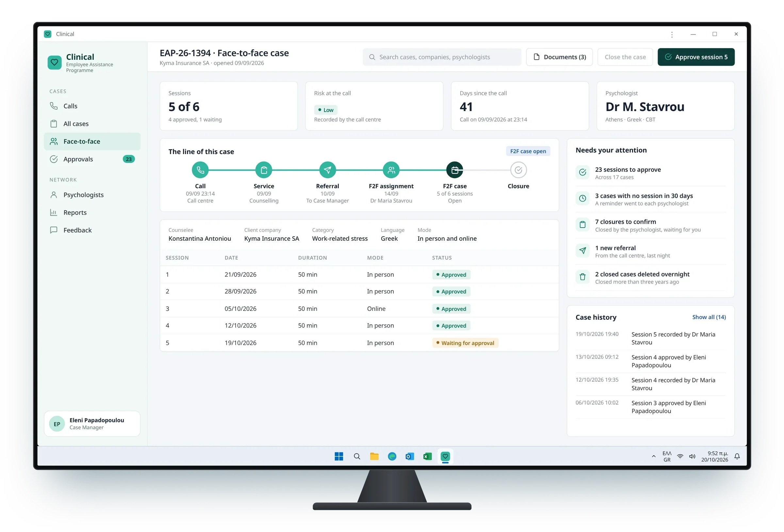Click the Close the case button
The width and height of the screenshot is (784, 532).
click(625, 57)
